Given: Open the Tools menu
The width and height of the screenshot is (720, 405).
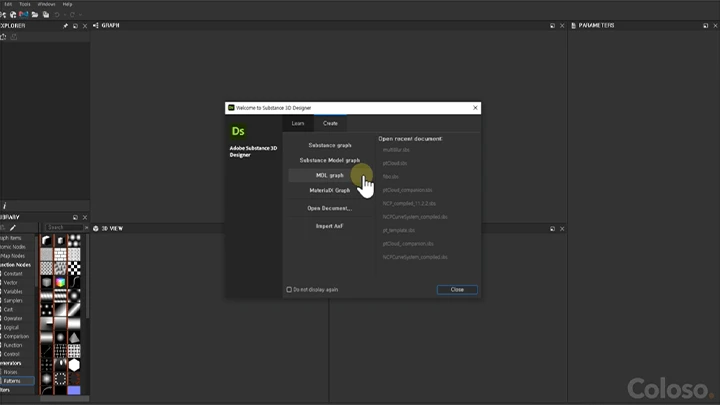Looking at the screenshot, I should (x=25, y=4).
